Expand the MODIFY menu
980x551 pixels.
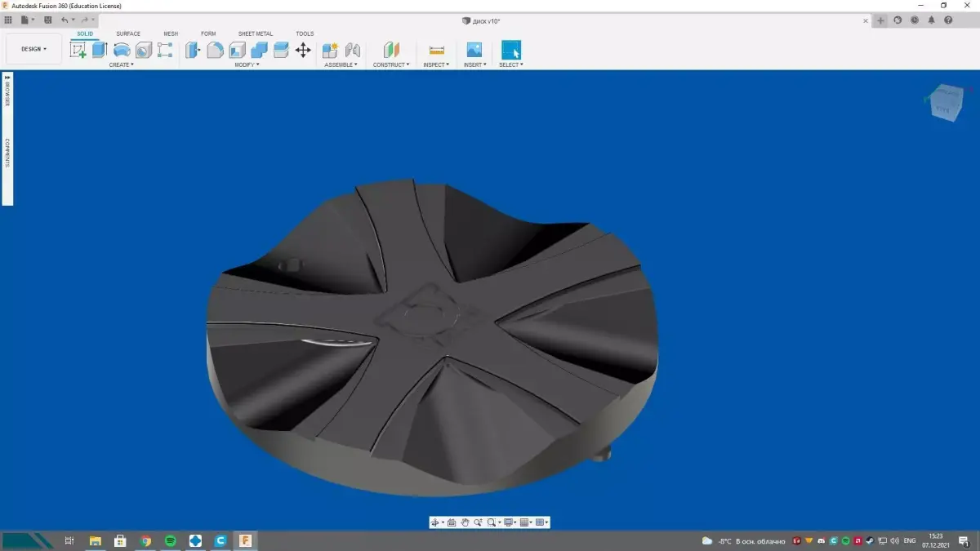pyautogui.click(x=247, y=64)
